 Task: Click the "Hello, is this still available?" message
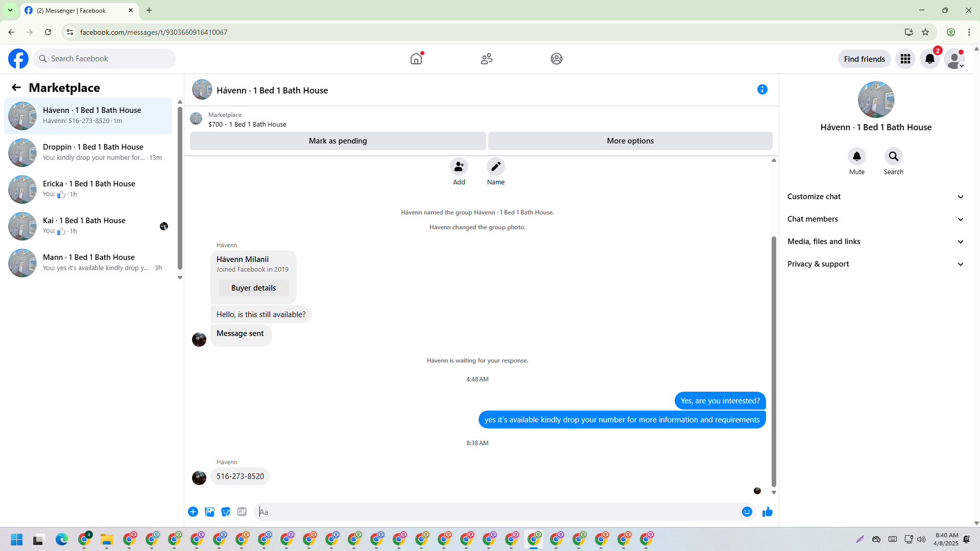(261, 315)
